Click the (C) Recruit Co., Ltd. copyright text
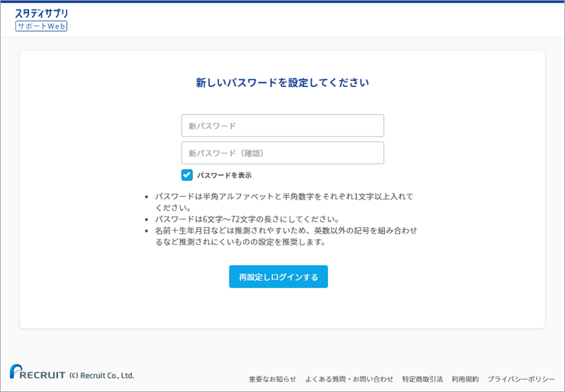 pos(102,375)
